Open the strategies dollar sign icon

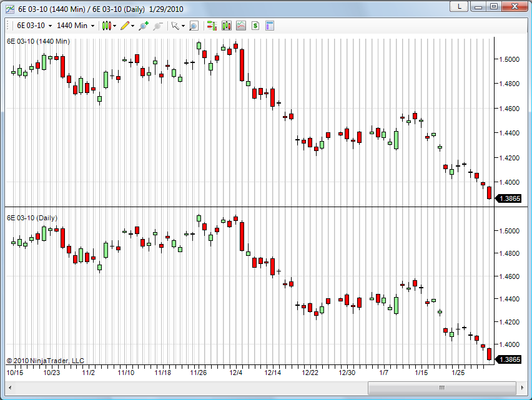(x=255, y=26)
